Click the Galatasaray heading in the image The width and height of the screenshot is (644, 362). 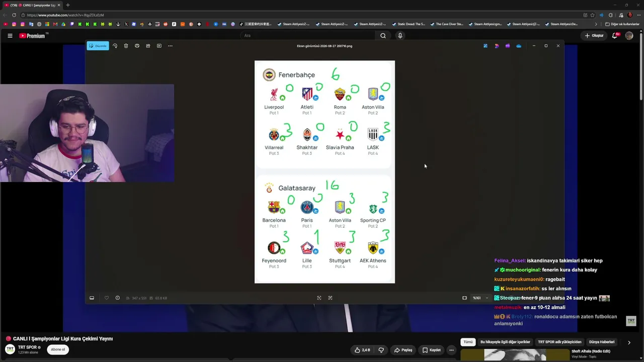(x=297, y=188)
